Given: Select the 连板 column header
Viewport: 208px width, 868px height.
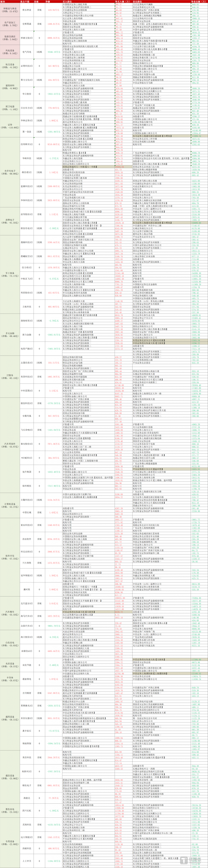Looking at the screenshot, I should tap(39, 1).
